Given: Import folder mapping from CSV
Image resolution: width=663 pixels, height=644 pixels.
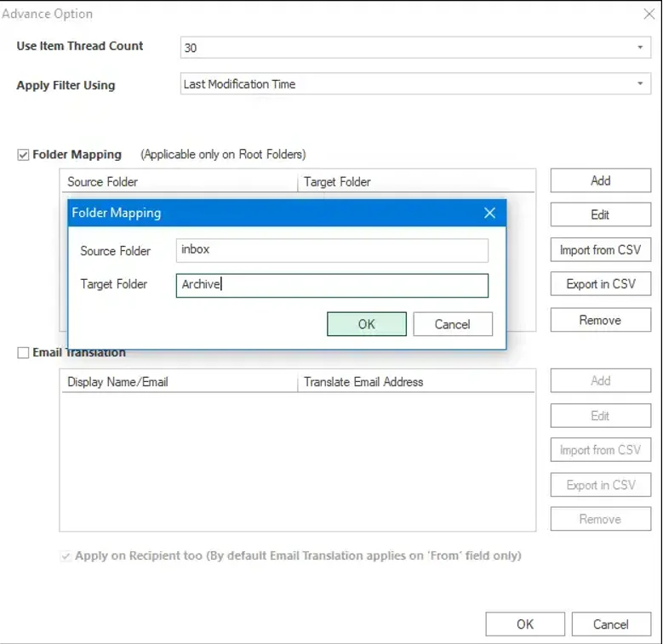Looking at the screenshot, I should pos(600,250).
